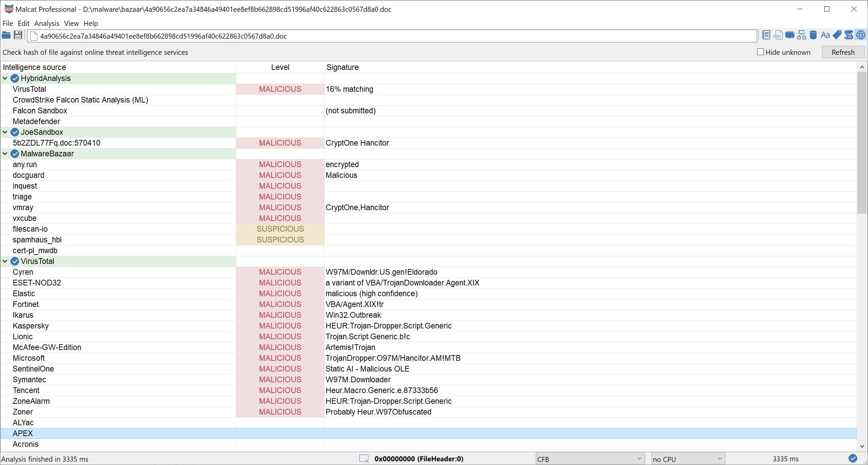Open the structure diagram view icon
The height and width of the screenshot is (465, 868).
pyautogui.click(x=801, y=35)
